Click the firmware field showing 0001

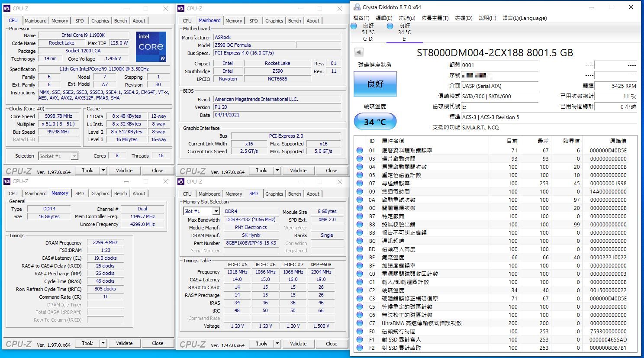click(499, 65)
